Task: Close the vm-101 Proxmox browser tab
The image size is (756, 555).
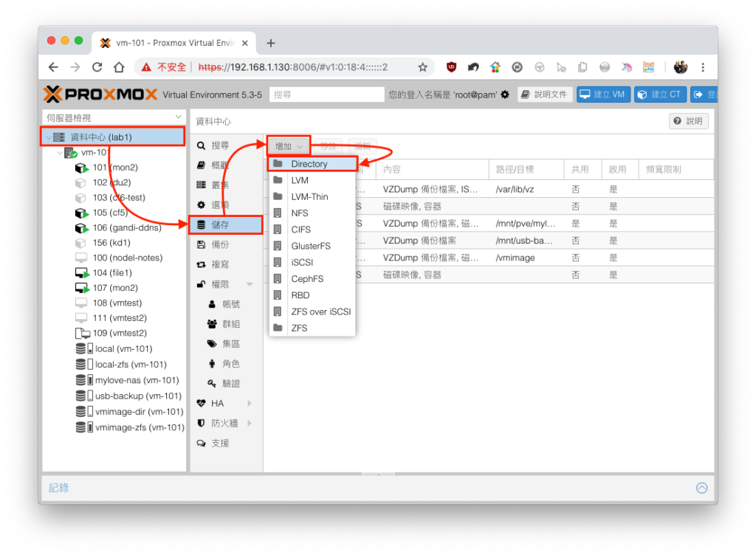Action: tap(244, 43)
